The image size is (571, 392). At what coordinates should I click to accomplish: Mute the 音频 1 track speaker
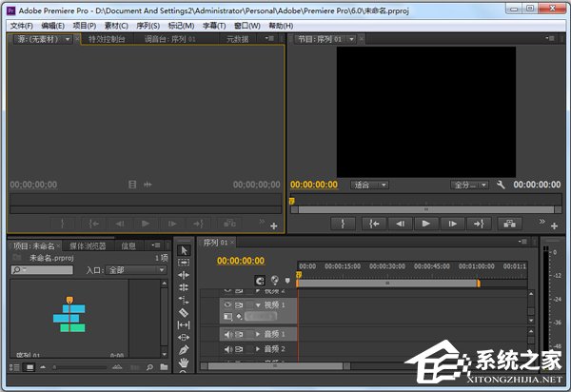coord(227,335)
